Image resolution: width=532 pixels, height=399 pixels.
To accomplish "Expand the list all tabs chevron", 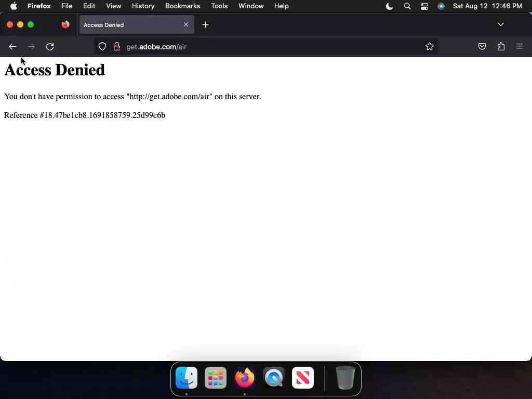I will tap(501, 24).
